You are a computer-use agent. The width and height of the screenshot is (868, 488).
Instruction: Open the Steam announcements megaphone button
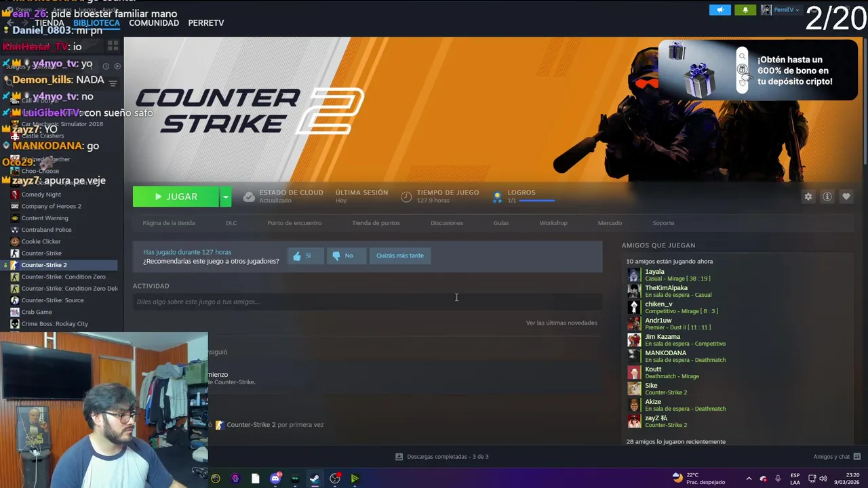coord(720,10)
